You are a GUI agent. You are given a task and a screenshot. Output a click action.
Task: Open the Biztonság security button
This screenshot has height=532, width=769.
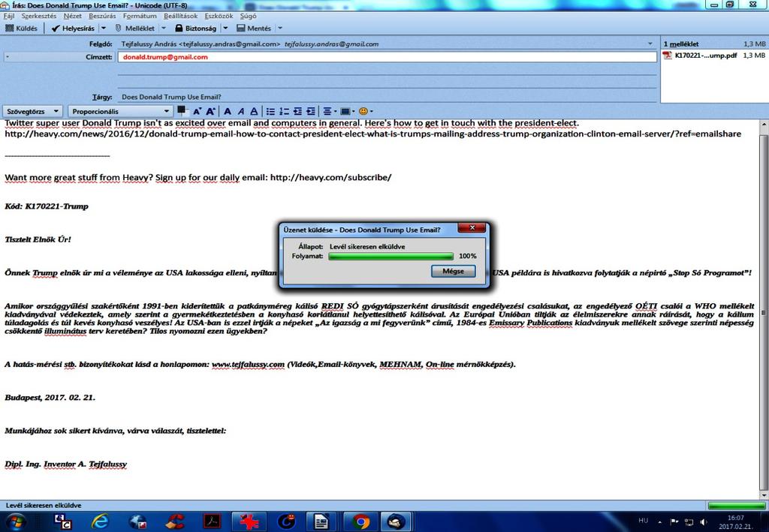tap(196, 29)
